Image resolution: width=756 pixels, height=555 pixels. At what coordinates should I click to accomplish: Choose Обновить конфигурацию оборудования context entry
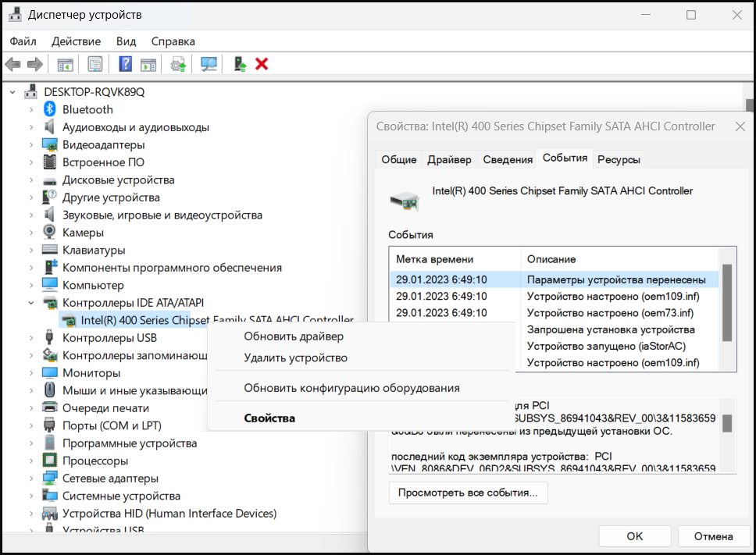point(351,388)
